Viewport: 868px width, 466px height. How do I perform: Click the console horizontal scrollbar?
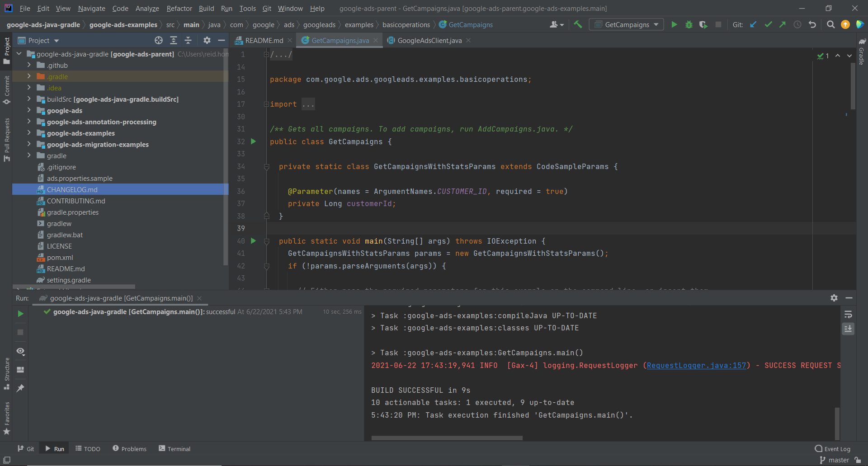[x=447, y=438]
